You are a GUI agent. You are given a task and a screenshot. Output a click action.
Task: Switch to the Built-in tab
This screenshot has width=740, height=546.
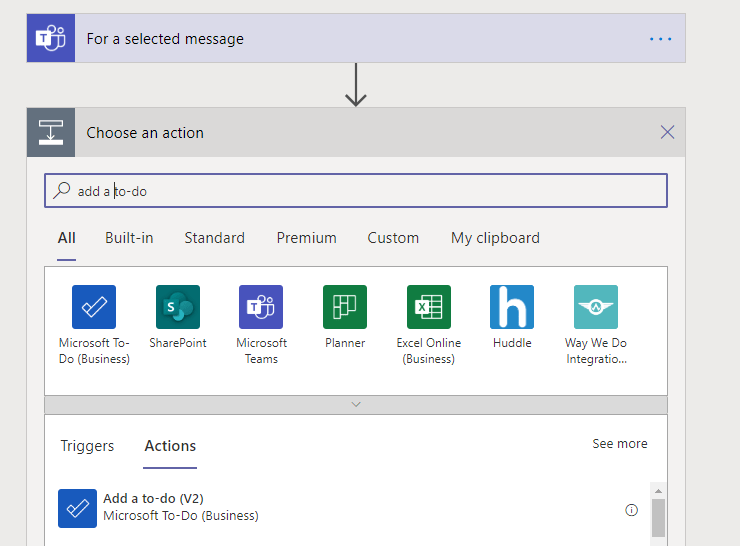click(129, 238)
